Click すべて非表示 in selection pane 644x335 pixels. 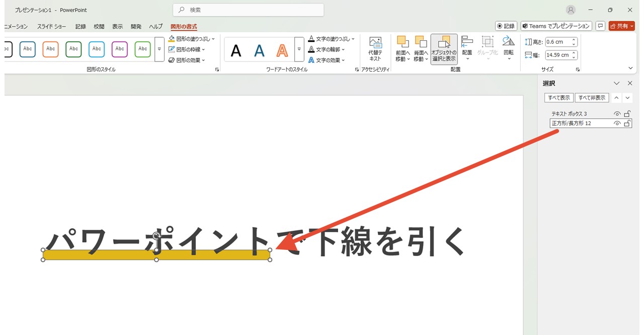click(592, 98)
